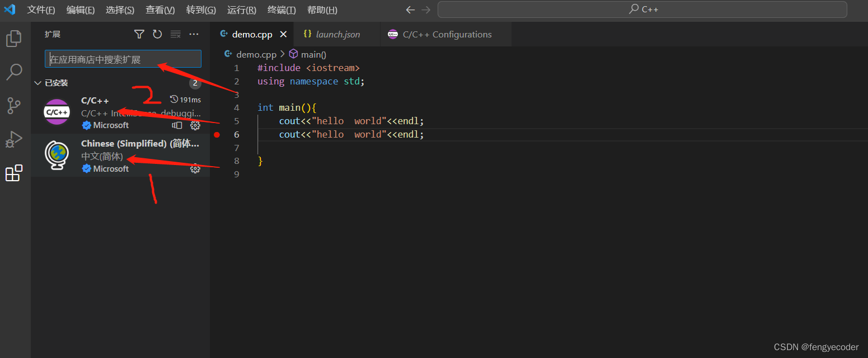868x358 pixels.
Task: Click the Chinese language pack globe logo
Action: [57, 156]
